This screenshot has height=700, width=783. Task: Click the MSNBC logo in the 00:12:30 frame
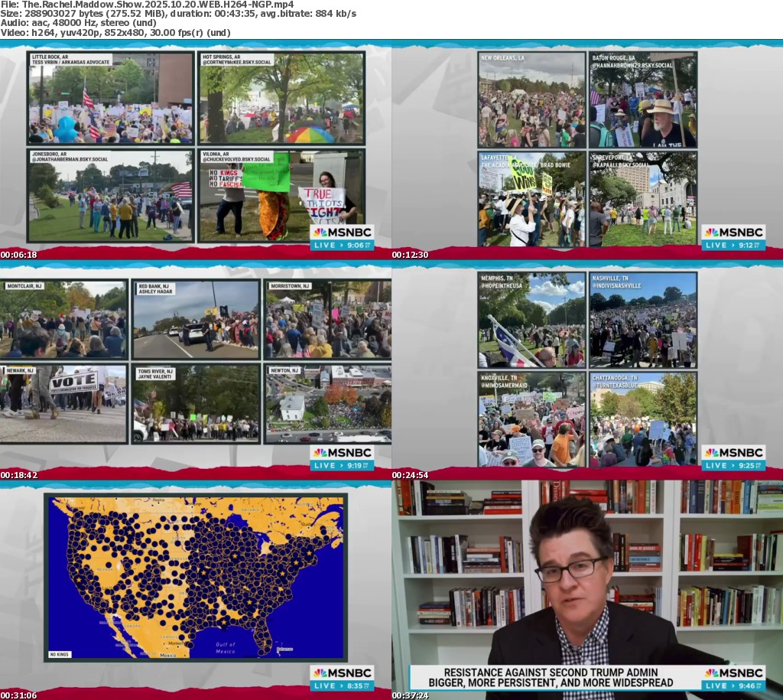[x=733, y=233]
